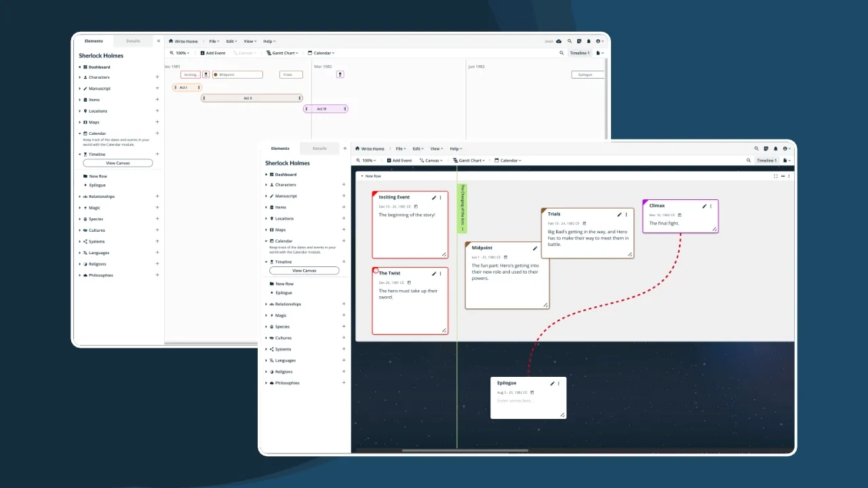Open the Help menu
The height and width of the screenshot is (488, 868).
pos(455,148)
